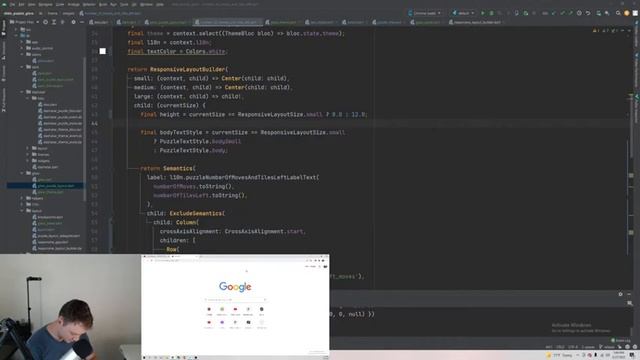This screenshot has width=640, height=360.
Task: Open the Event Log in status bar
Action: [621, 340]
